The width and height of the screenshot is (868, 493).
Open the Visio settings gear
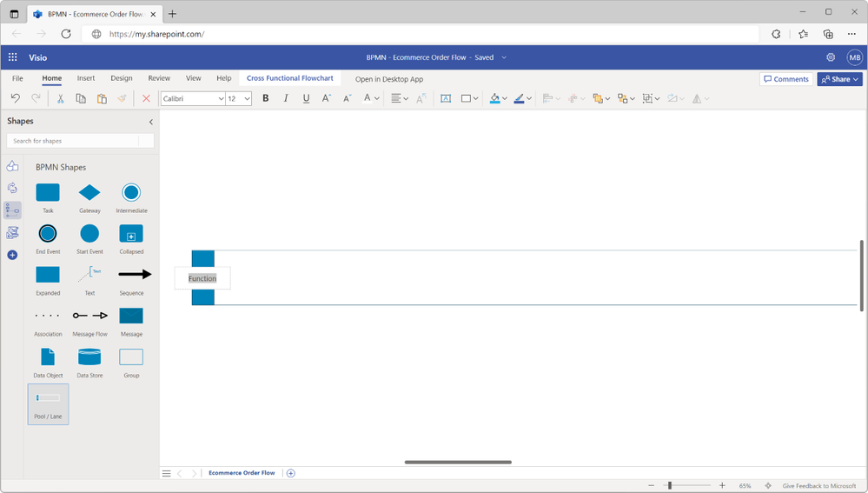pos(831,57)
